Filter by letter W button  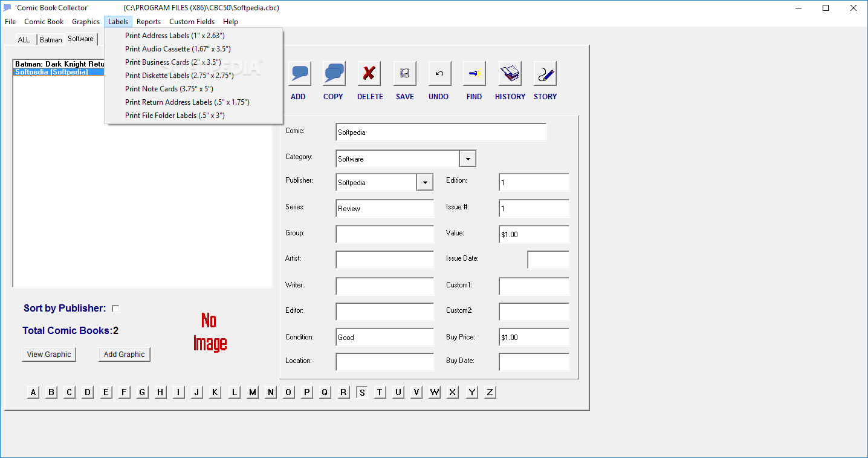[x=435, y=393]
